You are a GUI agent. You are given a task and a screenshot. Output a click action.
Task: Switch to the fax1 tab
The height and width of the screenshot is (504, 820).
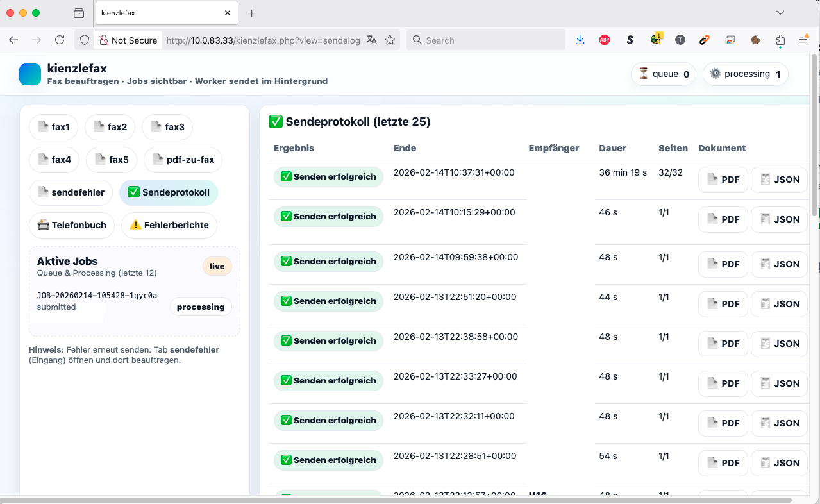pos(54,127)
